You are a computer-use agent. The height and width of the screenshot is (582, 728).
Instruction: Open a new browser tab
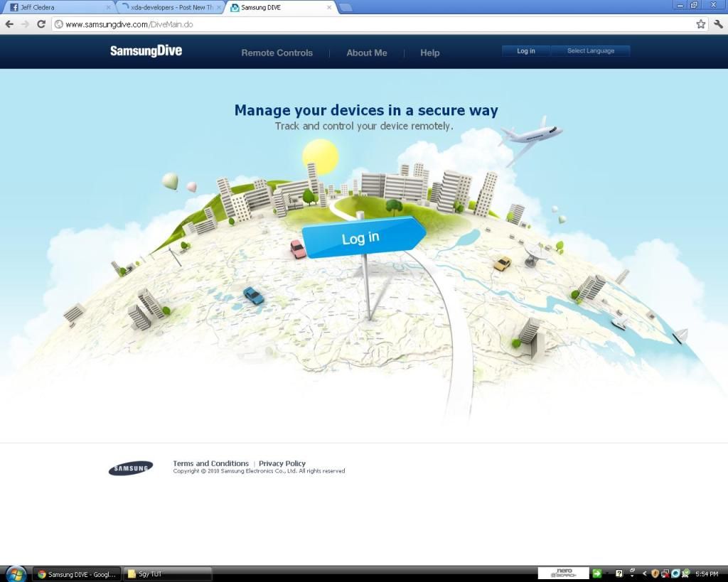point(346,7)
